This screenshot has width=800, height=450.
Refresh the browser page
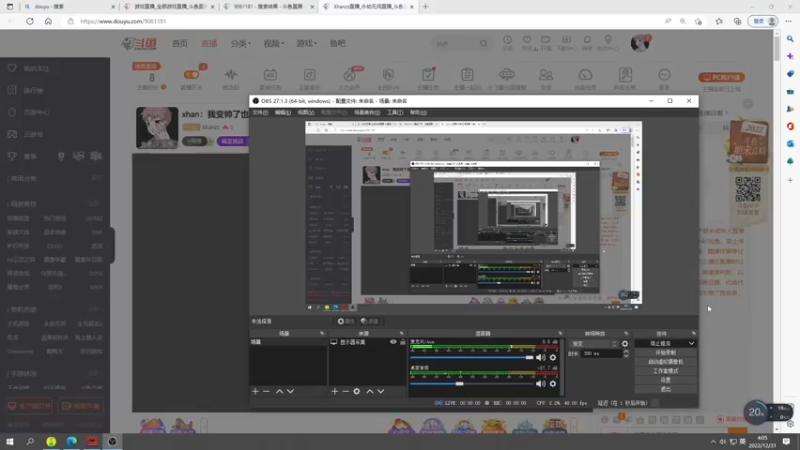(30, 21)
